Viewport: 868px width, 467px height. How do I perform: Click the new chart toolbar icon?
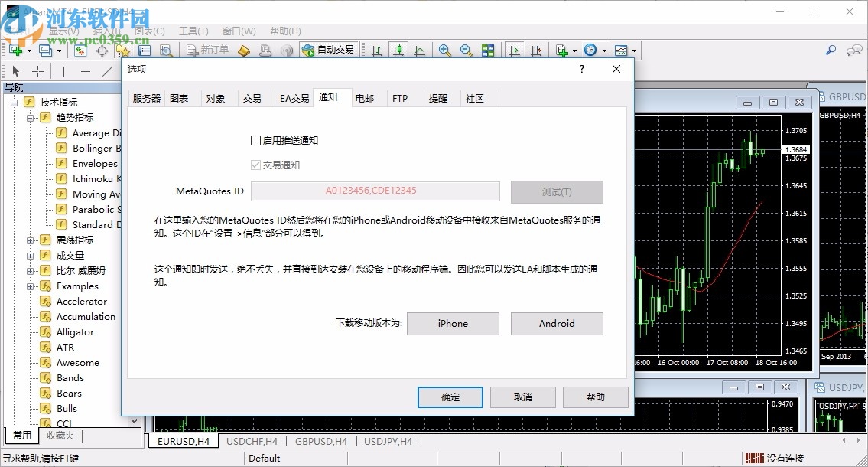pyautogui.click(x=16, y=51)
